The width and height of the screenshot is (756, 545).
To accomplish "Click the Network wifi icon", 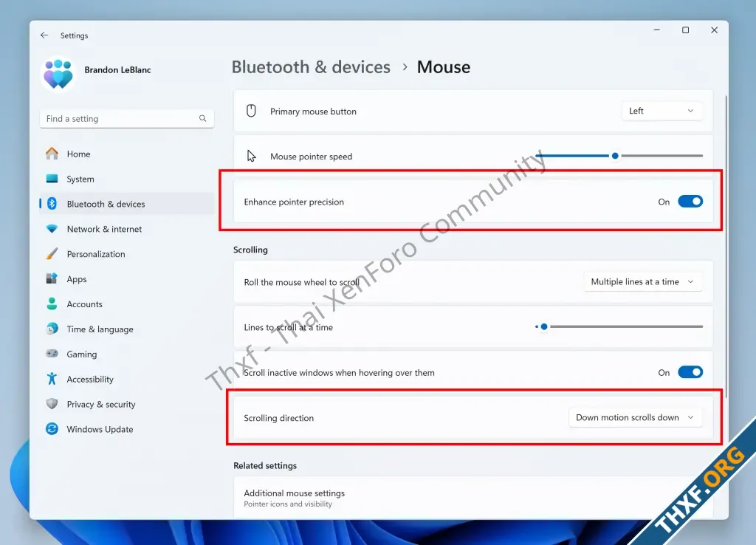I will (52, 229).
